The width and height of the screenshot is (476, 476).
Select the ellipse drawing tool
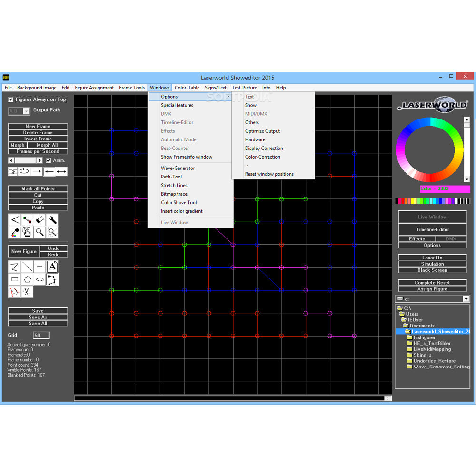pyautogui.click(x=40, y=279)
